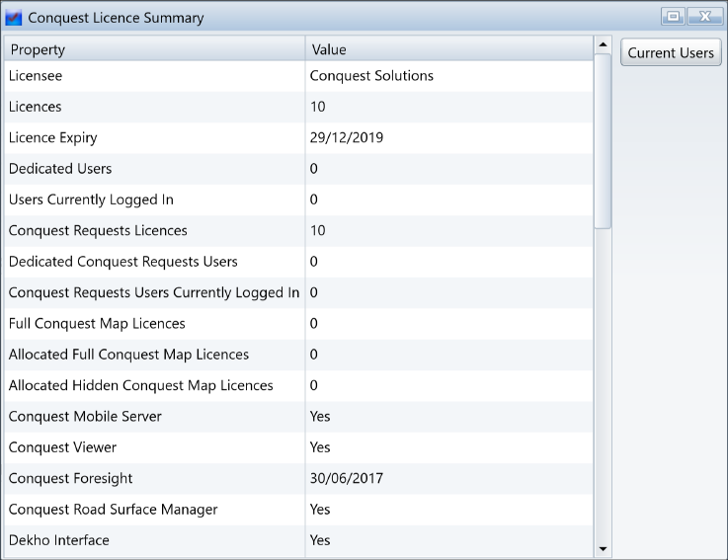Viewport: 728px width, 560px height.
Task: Select the Conquest Requests Licences row
Action: 298,231
